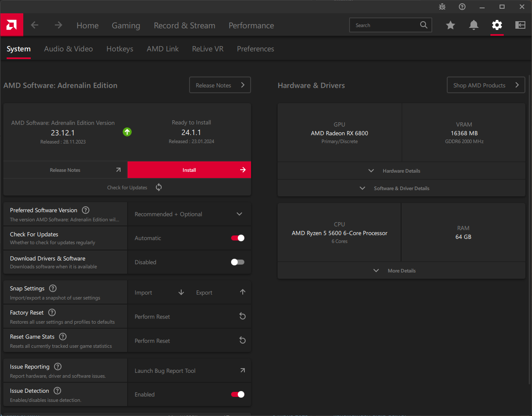This screenshot has height=416, width=532.
Task: Switch to the Hotkeys tab
Action: 120,49
